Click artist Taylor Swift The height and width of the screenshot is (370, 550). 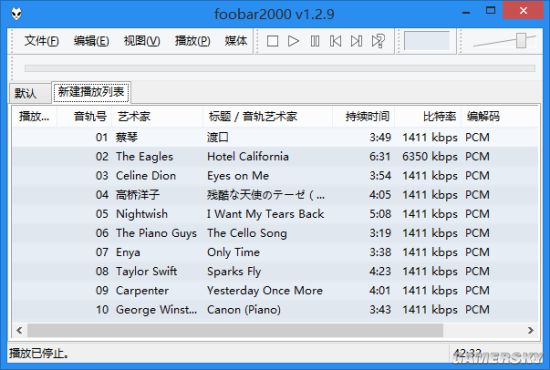pyautogui.click(x=147, y=271)
